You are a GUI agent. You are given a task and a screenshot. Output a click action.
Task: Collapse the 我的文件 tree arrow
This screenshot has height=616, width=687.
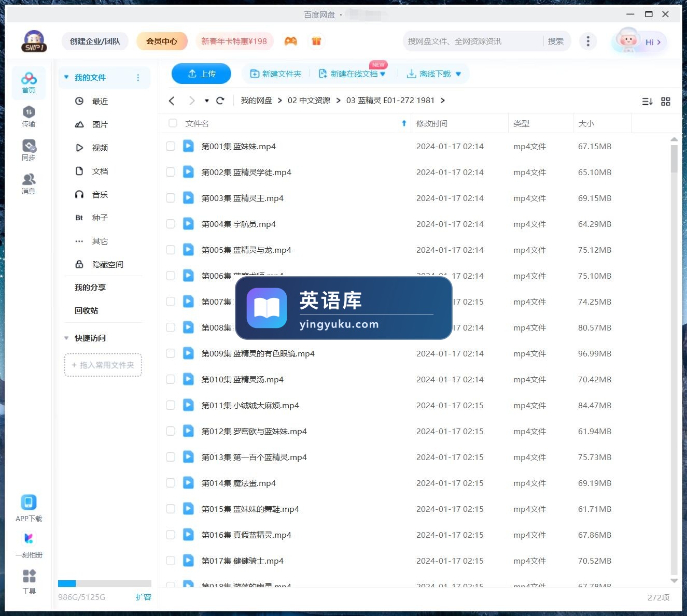click(66, 77)
